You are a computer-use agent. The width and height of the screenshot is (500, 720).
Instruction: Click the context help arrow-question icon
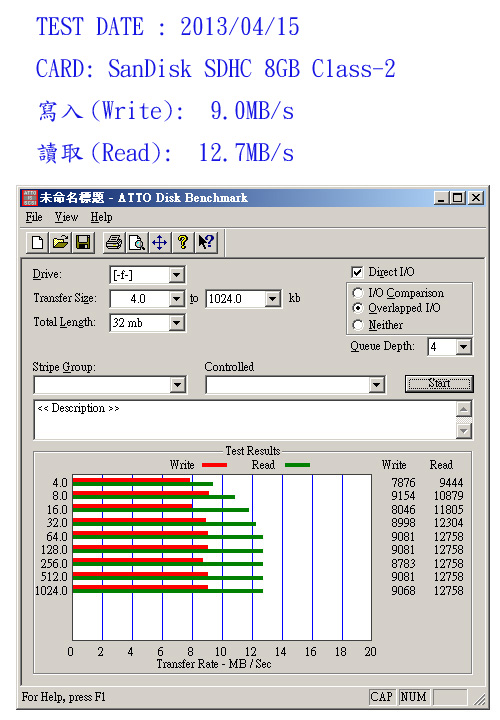click(x=206, y=242)
